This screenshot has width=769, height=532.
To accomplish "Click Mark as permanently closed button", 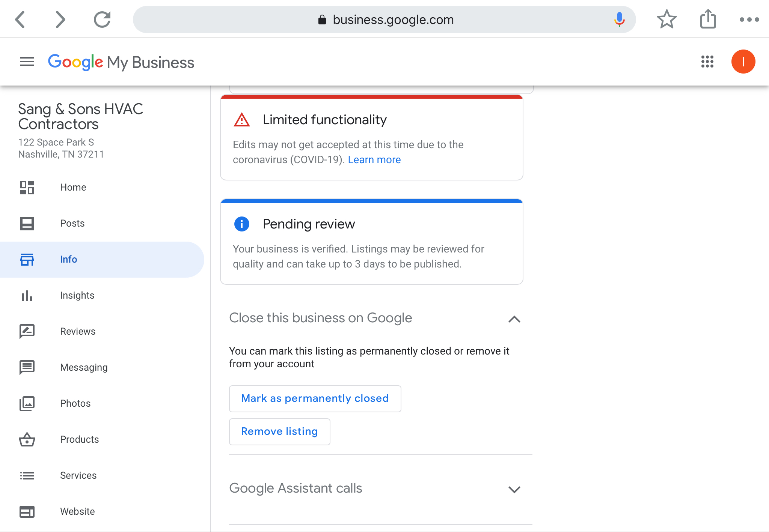I will 315,398.
